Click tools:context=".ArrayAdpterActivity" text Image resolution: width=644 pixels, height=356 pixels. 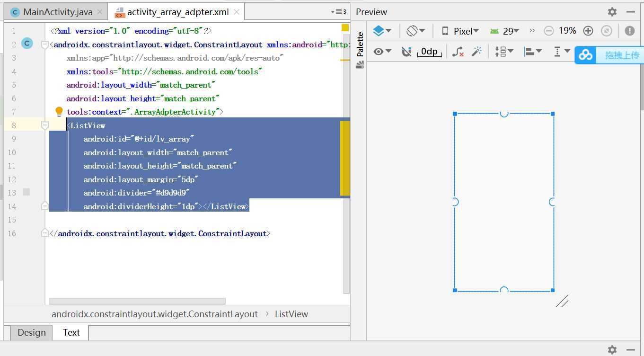point(142,112)
